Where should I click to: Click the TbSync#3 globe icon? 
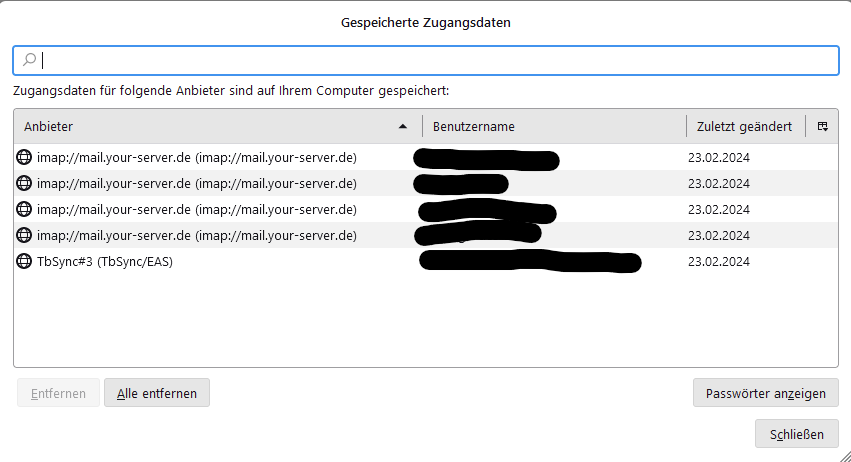pos(25,262)
